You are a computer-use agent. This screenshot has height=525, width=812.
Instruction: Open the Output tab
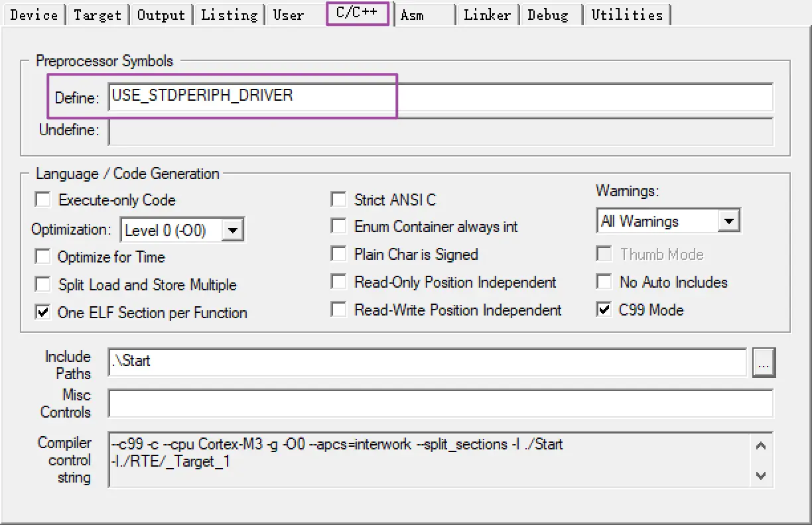162,15
